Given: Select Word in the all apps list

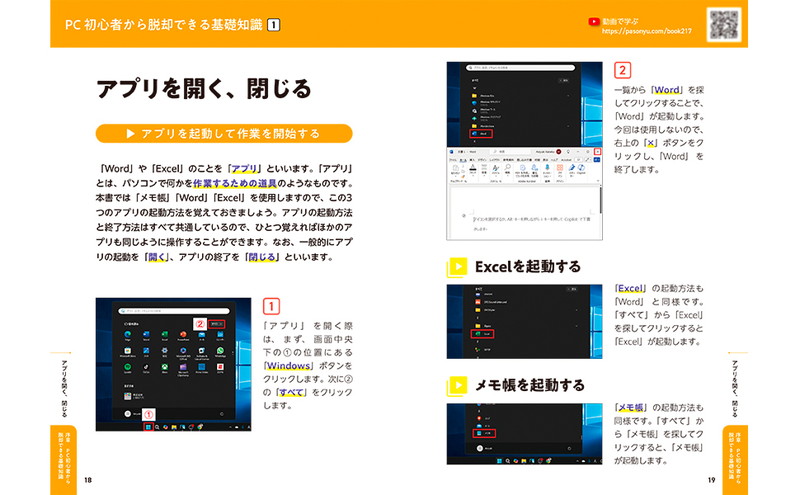Looking at the screenshot, I should point(481,132).
